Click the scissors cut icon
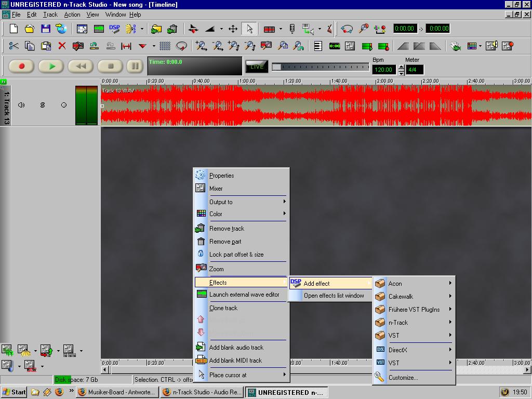This screenshot has height=399, width=532. 14,46
